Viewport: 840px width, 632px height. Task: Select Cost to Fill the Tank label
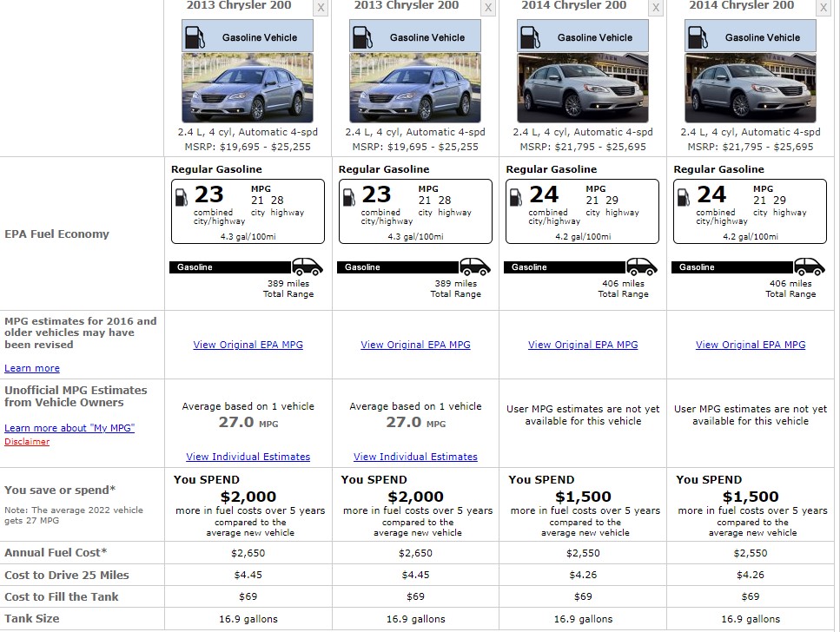[x=62, y=596]
